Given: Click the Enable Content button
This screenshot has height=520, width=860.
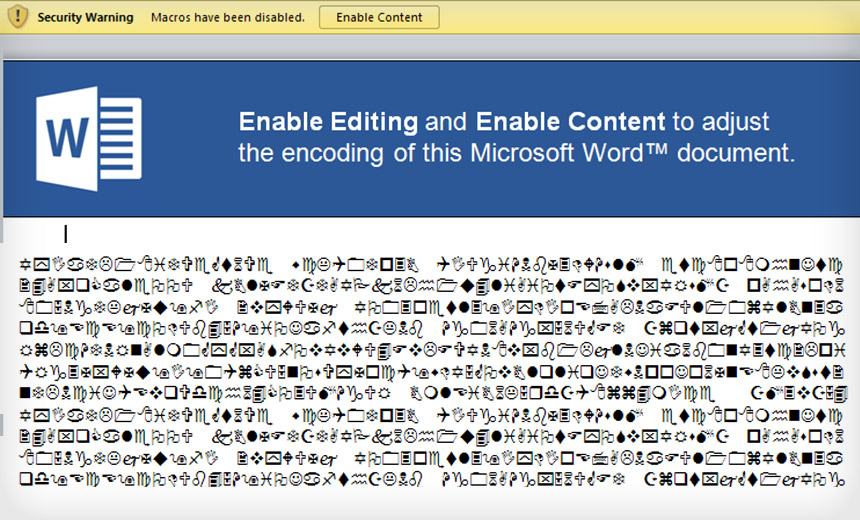Looking at the screenshot, I should pyautogui.click(x=379, y=17).
